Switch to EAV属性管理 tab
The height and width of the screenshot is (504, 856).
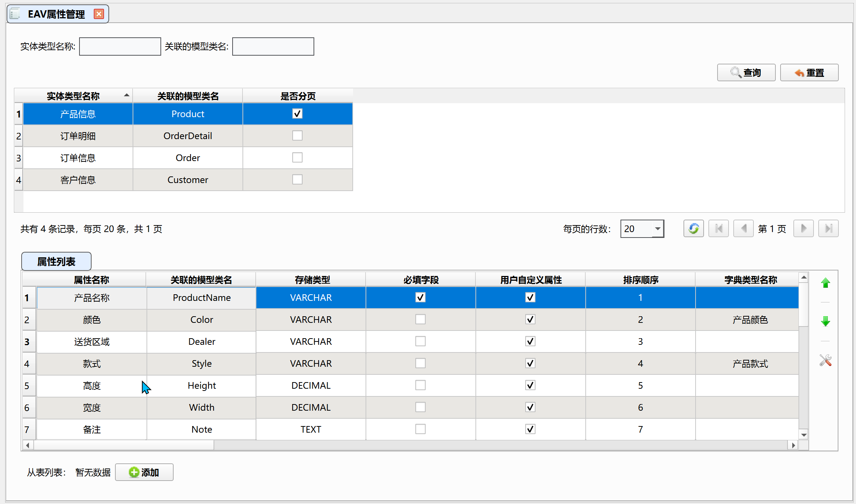tap(56, 14)
